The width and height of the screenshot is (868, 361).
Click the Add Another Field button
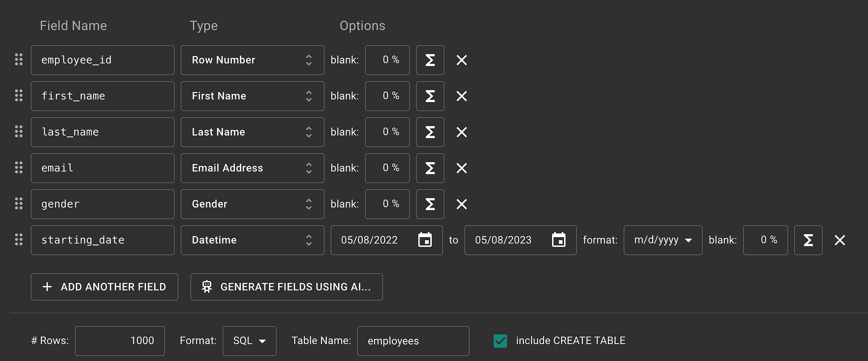tap(105, 287)
